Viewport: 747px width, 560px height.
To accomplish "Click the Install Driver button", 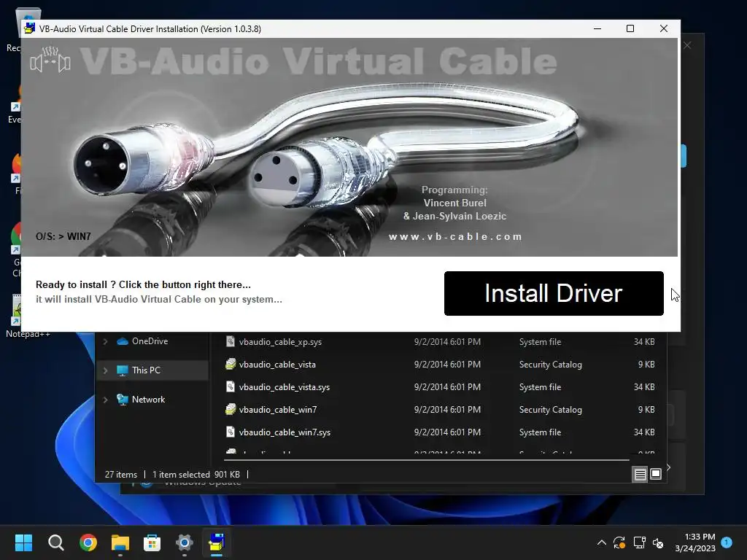I will pyautogui.click(x=554, y=293).
